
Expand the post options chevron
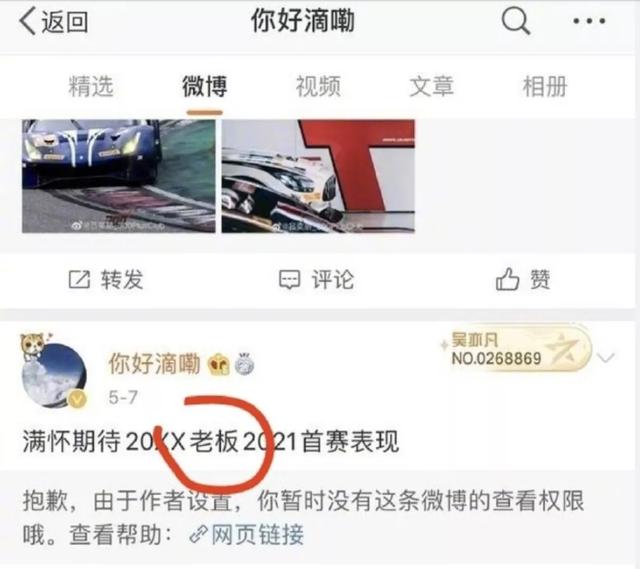point(605,358)
